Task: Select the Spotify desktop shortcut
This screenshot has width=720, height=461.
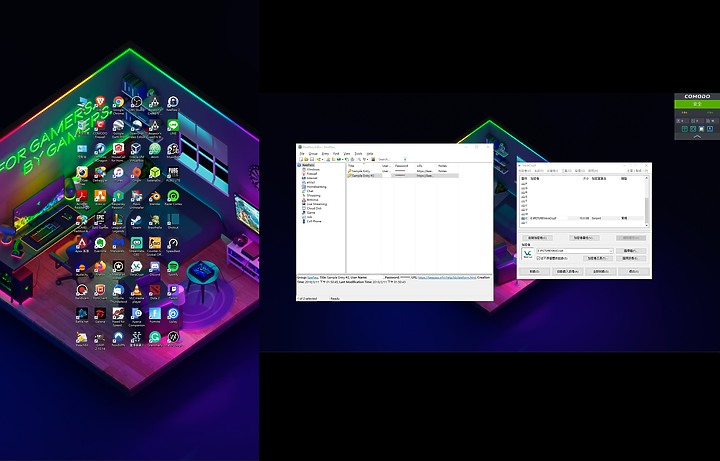Action: tap(173, 266)
